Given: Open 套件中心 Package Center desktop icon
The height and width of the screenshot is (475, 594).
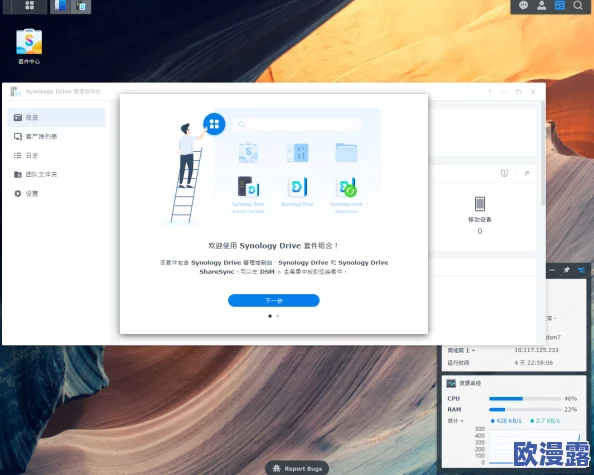Looking at the screenshot, I should tap(29, 46).
